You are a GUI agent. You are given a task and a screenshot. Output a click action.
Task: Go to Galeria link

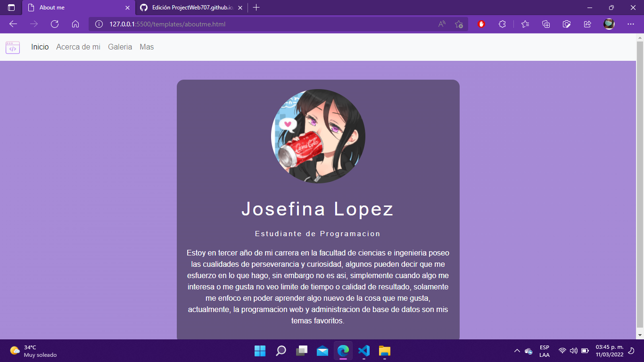pos(120,47)
